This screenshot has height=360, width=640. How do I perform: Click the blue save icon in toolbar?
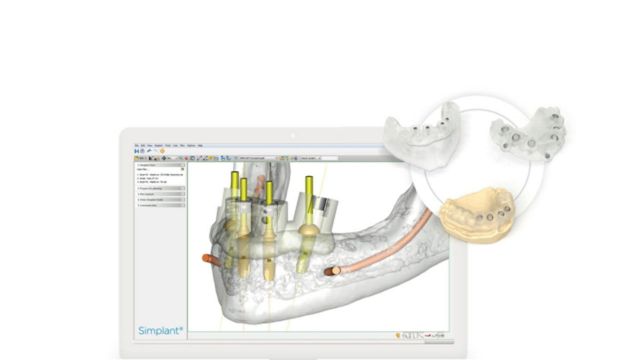pyautogui.click(x=137, y=151)
